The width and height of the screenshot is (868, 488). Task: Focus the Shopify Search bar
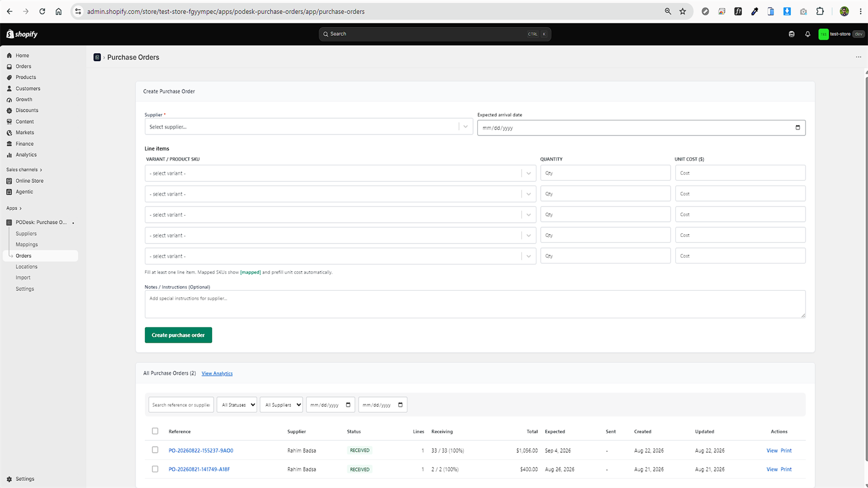tap(435, 34)
